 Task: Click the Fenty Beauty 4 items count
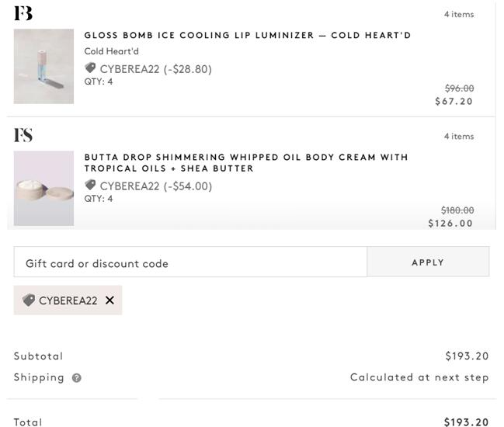point(459,15)
